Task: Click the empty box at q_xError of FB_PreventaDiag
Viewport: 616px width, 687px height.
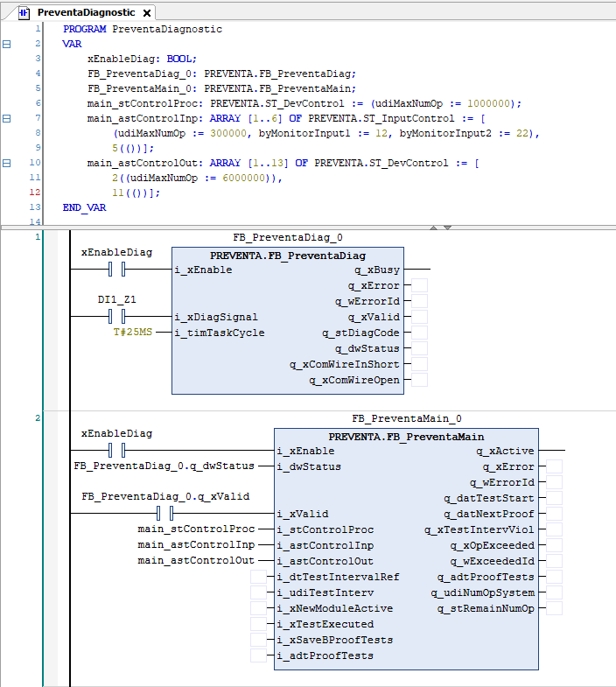Action: (x=419, y=285)
